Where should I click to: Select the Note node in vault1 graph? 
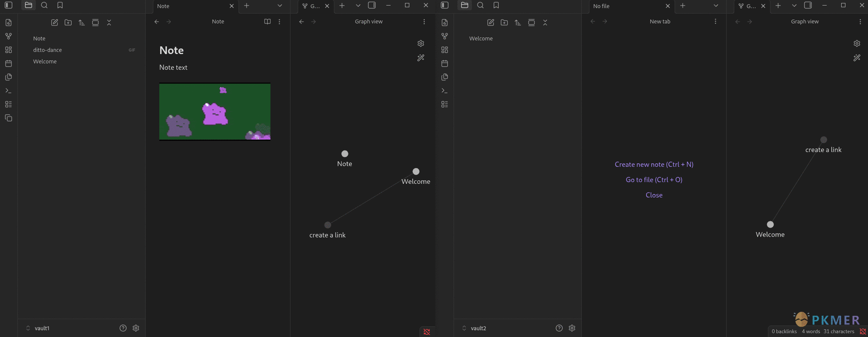click(345, 154)
